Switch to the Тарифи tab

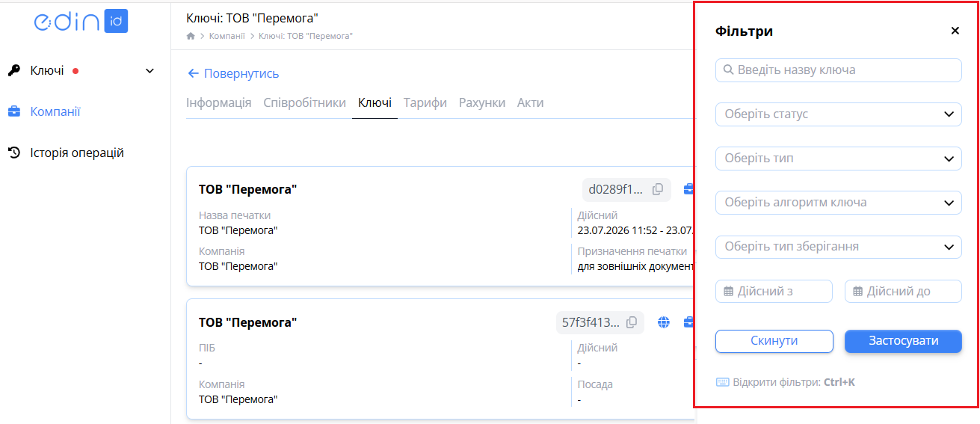(425, 103)
